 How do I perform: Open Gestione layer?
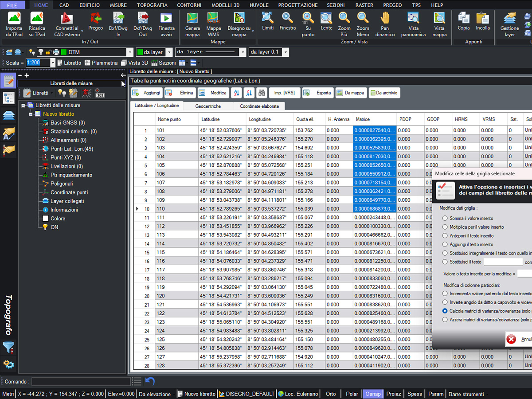pyautogui.click(x=510, y=24)
